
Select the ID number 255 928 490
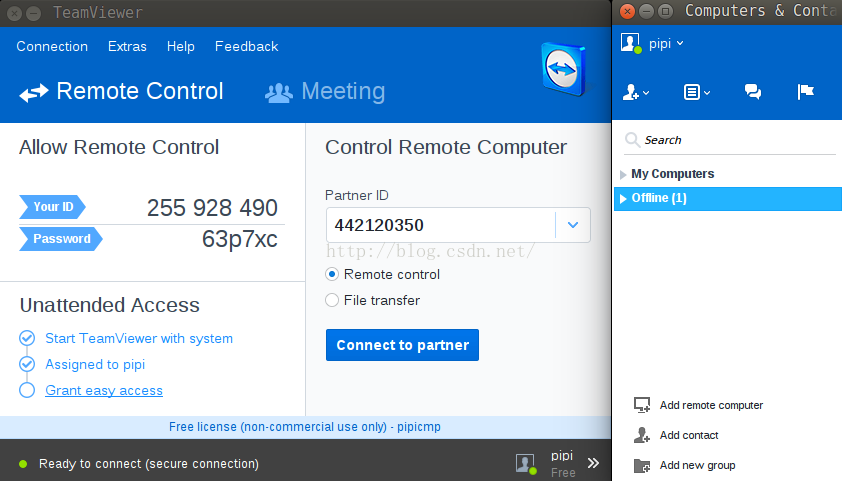pyautogui.click(x=212, y=208)
